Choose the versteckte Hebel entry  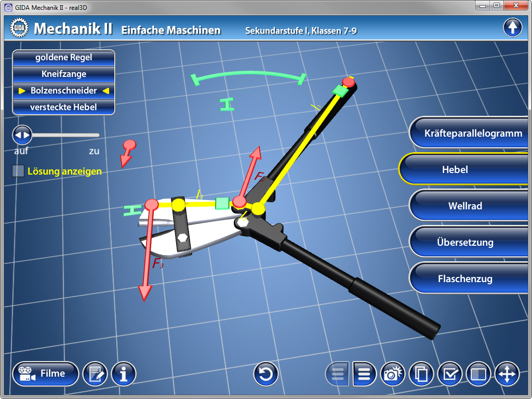(x=63, y=107)
